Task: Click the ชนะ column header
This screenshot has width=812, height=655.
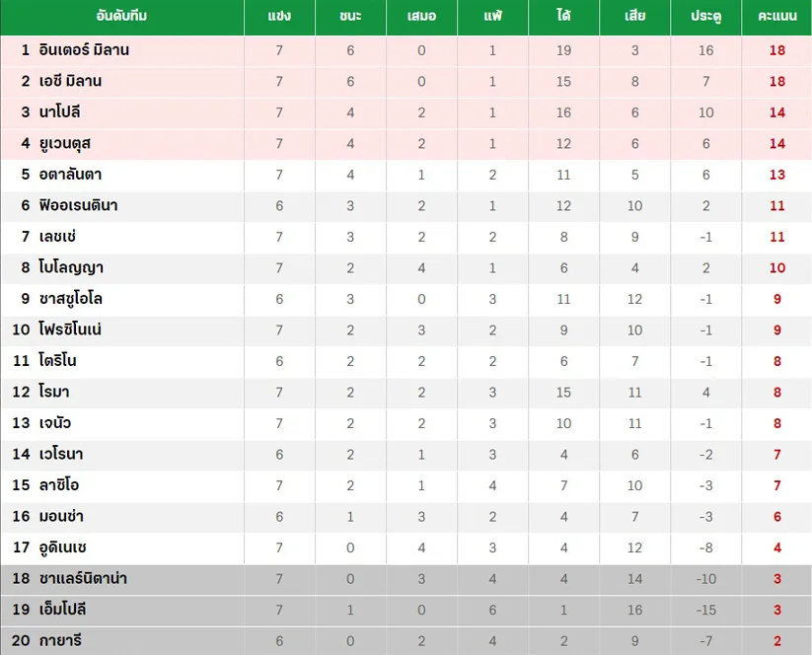Action: click(x=350, y=16)
